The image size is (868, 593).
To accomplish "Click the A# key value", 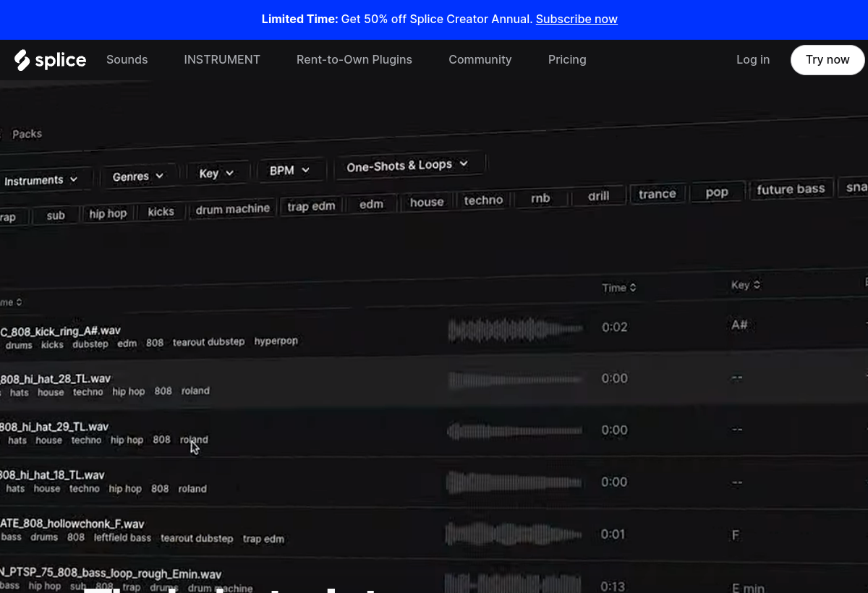I will [x=739, y=325].
